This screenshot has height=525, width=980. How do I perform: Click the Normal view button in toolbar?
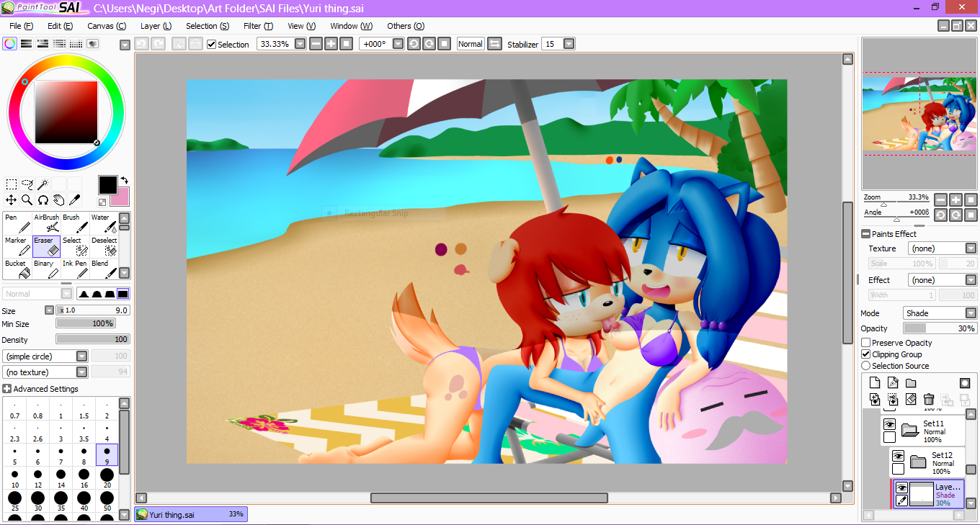coord(471,44)
